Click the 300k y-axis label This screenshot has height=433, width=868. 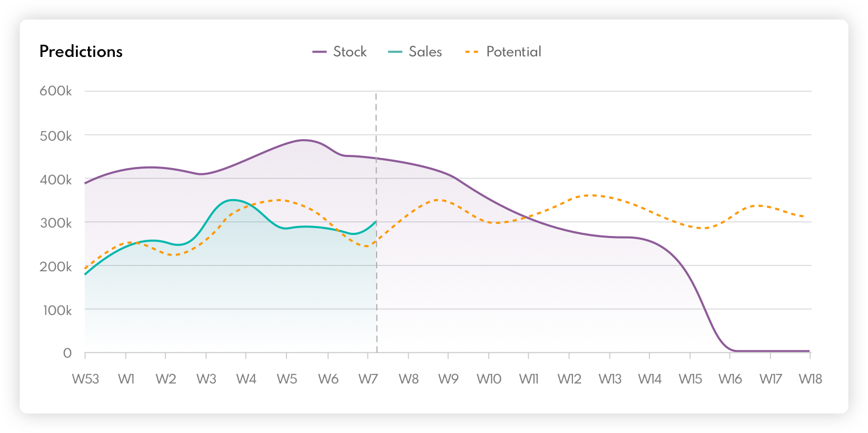tap(56, 223)
